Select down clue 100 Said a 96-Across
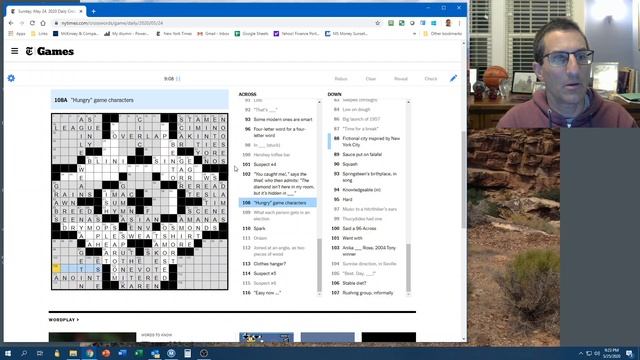 [x=367, y=229]
